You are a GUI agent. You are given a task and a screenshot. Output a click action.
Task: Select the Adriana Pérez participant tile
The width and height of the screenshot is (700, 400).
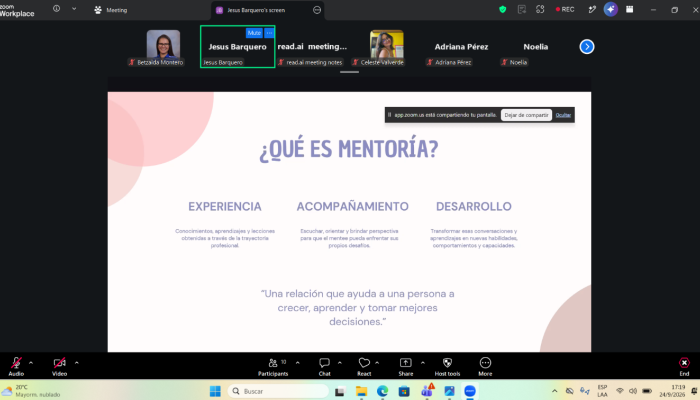(x=461, y=46)
